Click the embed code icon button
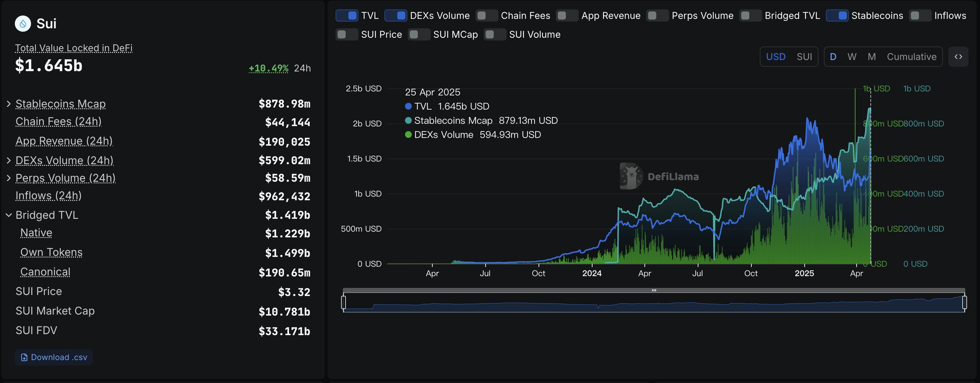Image resolution: width=980 pixels, height=383 pixels. pos(958,57)
